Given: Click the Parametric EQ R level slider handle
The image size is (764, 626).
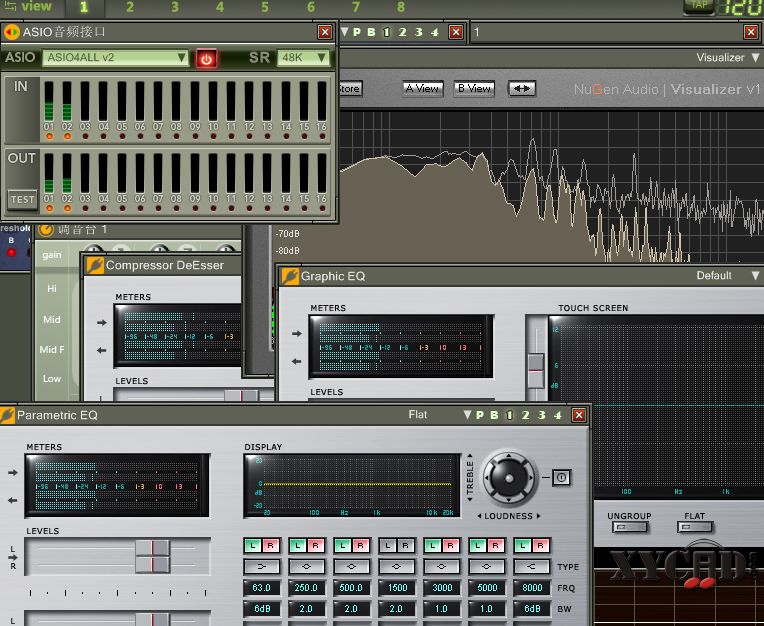Looking at the screenshot, I should pos(153,565).
